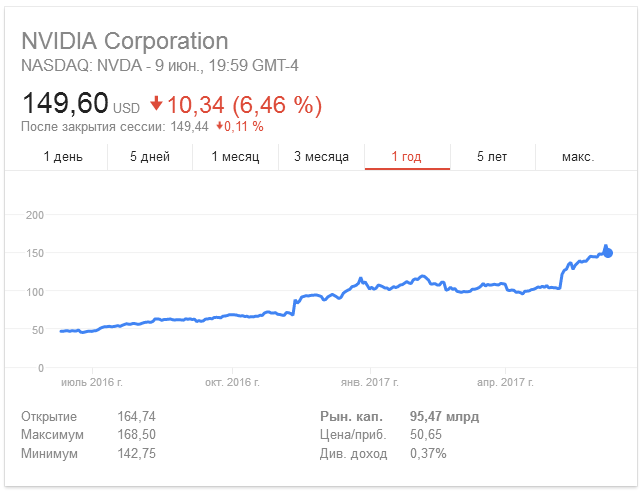The width and height of the screenshot is (640, 491).
Task: Click the active "1 год" tab
Action: click(x=407, y=157)
